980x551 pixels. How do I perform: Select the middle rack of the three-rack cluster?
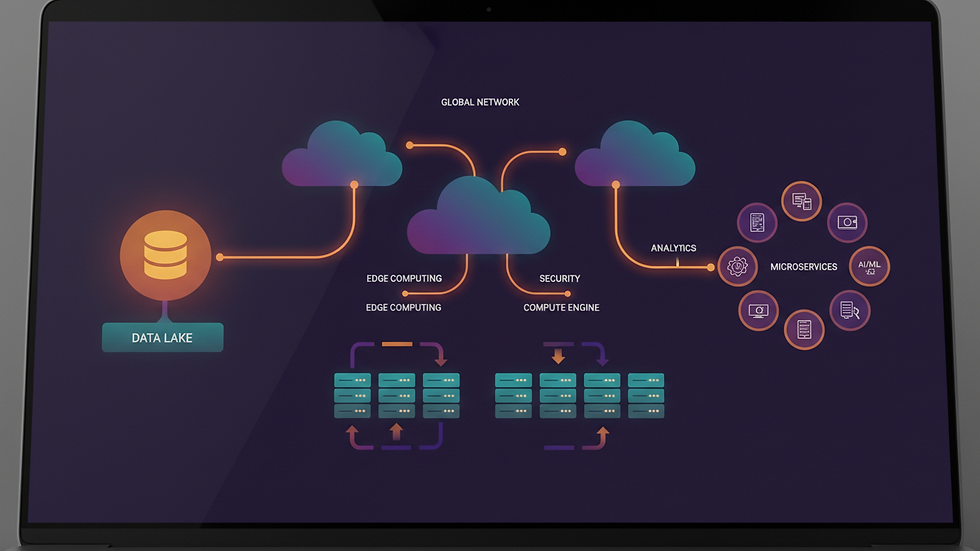click(396, 395)
